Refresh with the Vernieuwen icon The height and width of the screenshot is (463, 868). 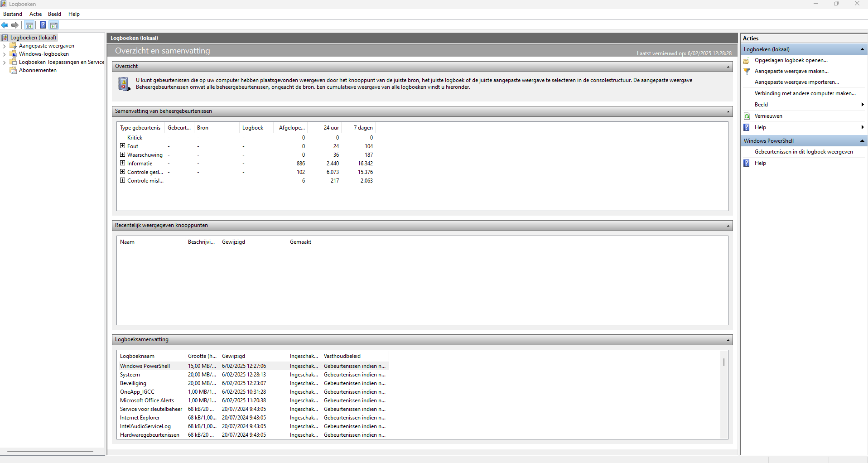pyautogui.click(x=746, y=116)
